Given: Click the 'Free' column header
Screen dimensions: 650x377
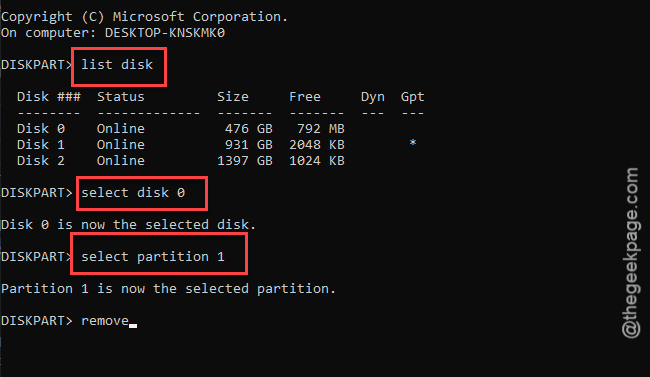Looking at the screenshot, I should click(305, 97).
